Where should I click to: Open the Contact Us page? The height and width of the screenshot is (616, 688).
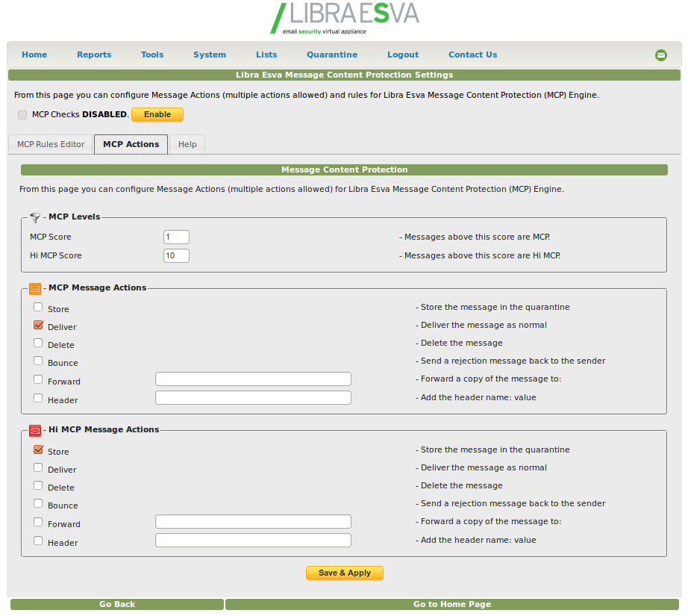(472, 55)
